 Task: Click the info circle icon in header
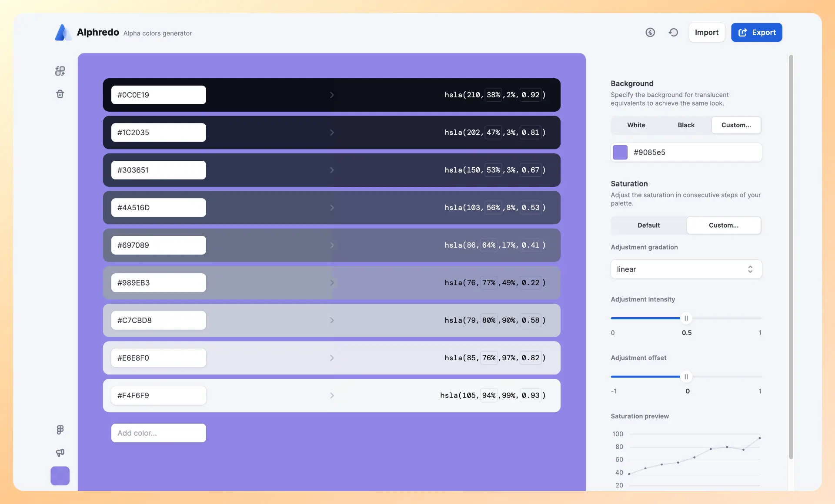click(x=650, y=33)
